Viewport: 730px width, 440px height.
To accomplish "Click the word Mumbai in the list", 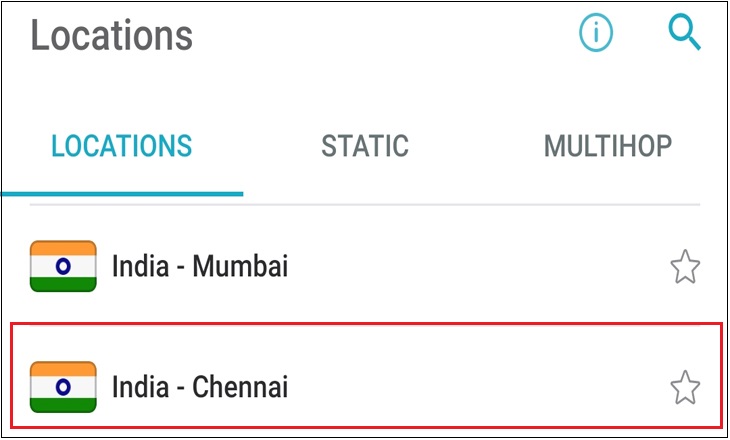I will coord(240,266).
